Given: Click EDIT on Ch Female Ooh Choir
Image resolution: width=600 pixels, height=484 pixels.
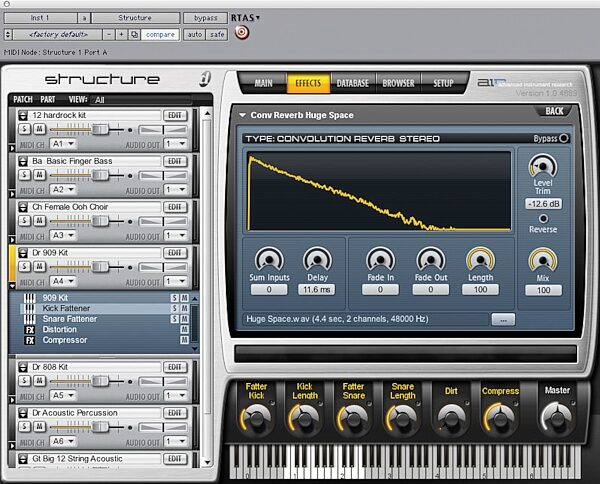Looking at the screenshot, I should 175,207.
